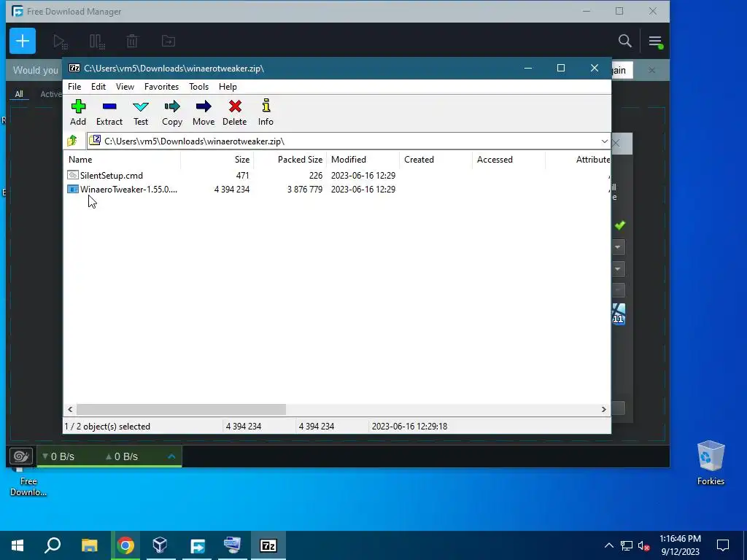Open the Tools menu

198,87
